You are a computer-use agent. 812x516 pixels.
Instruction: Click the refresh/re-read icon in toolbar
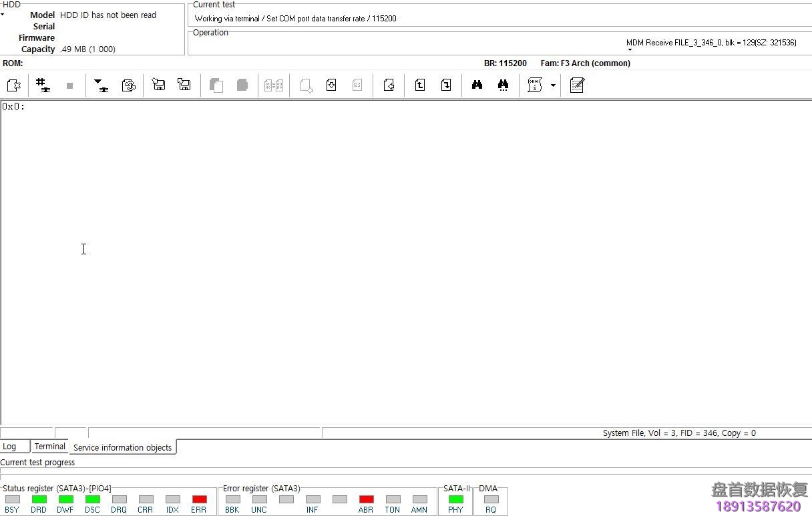(129, 85)
